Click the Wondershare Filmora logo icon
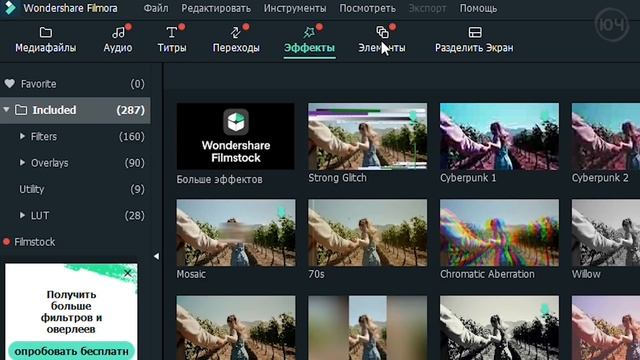Image resolution: width=640 pixels, height=360 pixels. pyautogui.click(x=10, y=8)
